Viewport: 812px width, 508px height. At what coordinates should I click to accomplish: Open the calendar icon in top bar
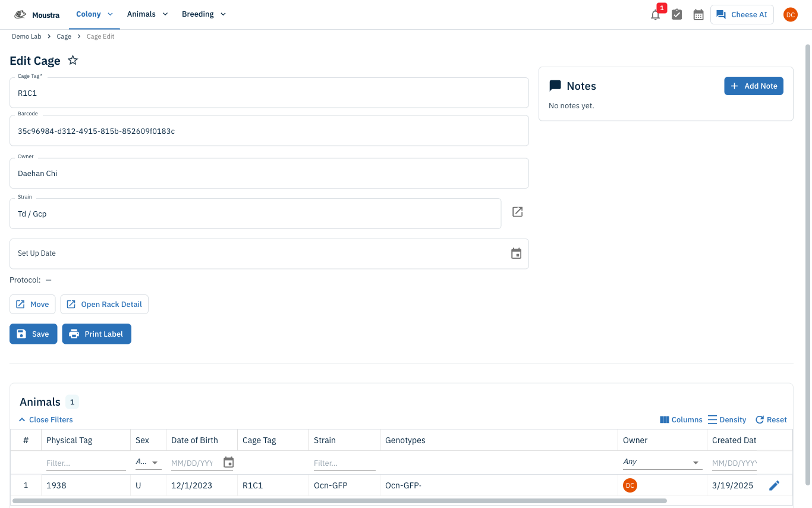click(x=698, y=15)
